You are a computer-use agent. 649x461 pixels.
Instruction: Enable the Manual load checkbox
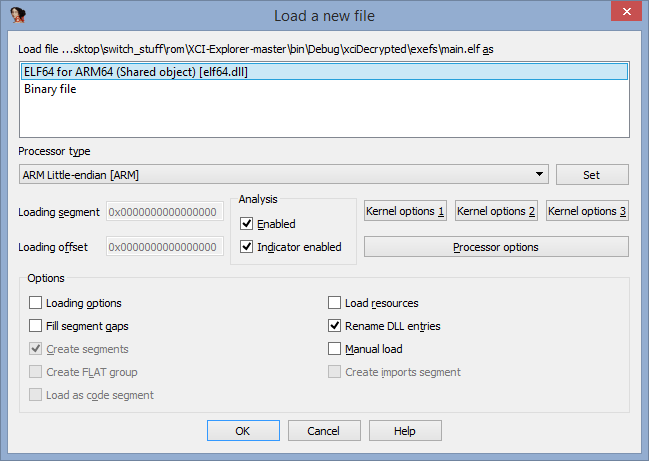(334, 349)
